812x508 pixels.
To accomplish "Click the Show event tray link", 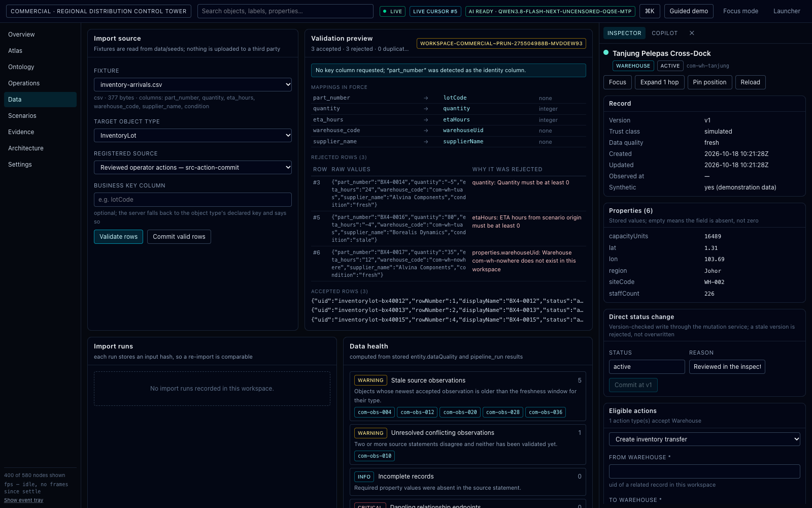I will (24, 500).
